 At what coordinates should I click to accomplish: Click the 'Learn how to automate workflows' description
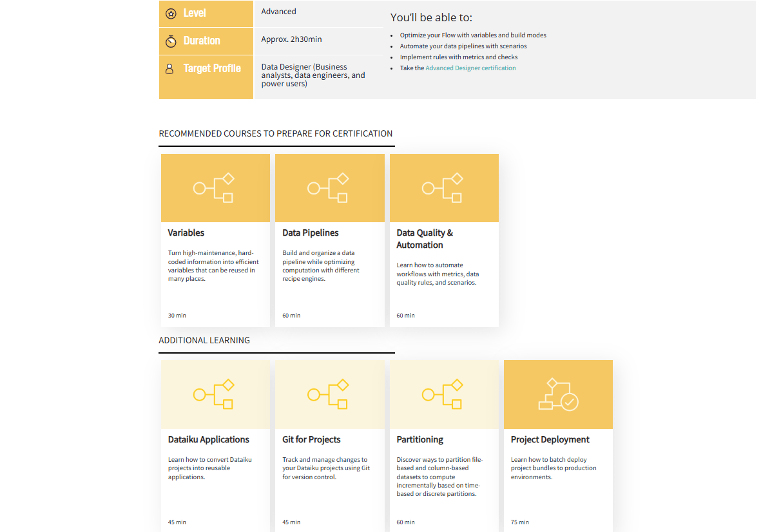click(438, 274)
